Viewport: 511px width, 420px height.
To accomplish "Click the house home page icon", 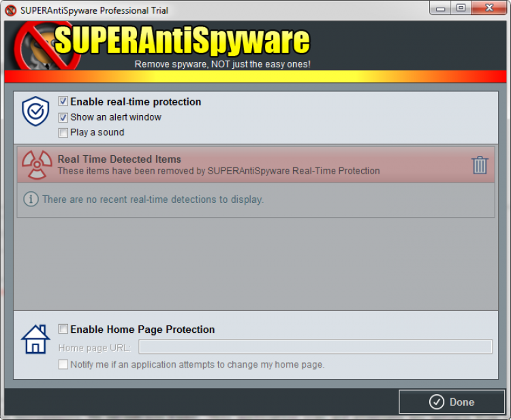I will 35,339.
